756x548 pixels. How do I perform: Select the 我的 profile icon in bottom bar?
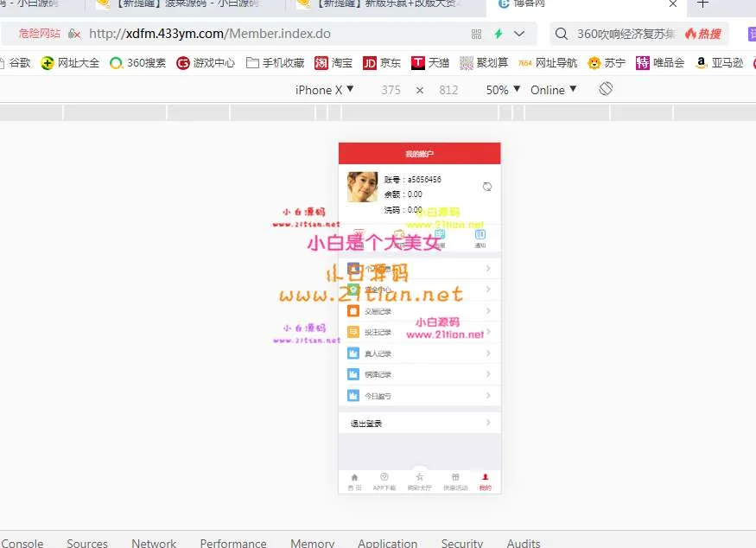(485, 481)
